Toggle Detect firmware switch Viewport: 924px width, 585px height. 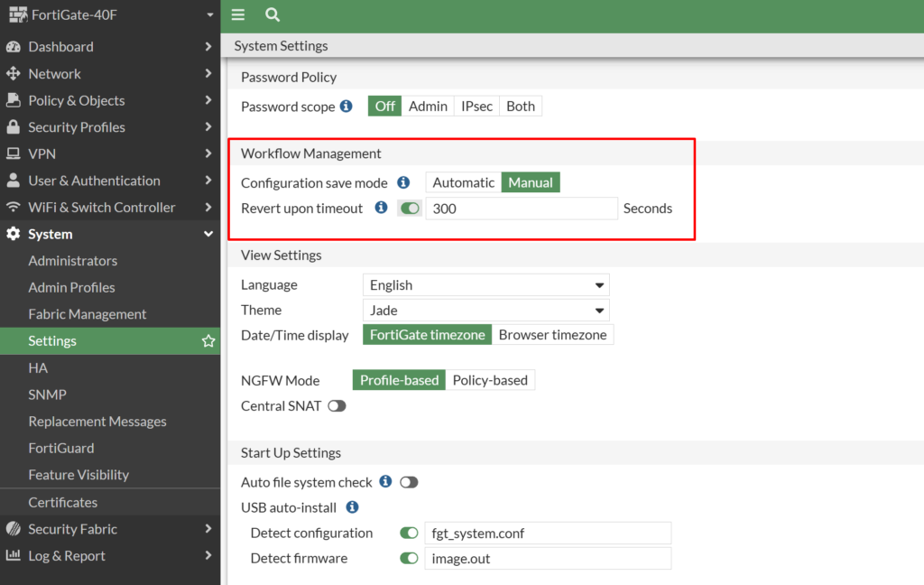click(x=409, y=559)
